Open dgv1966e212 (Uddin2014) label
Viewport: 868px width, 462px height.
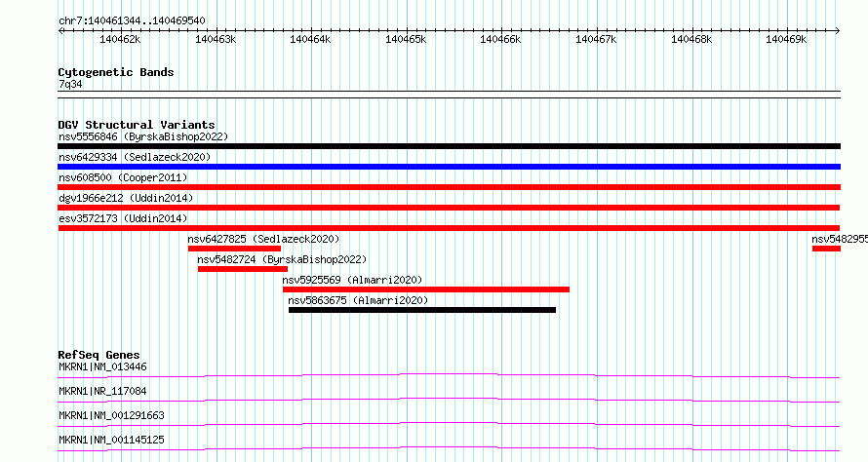[126, 198]
